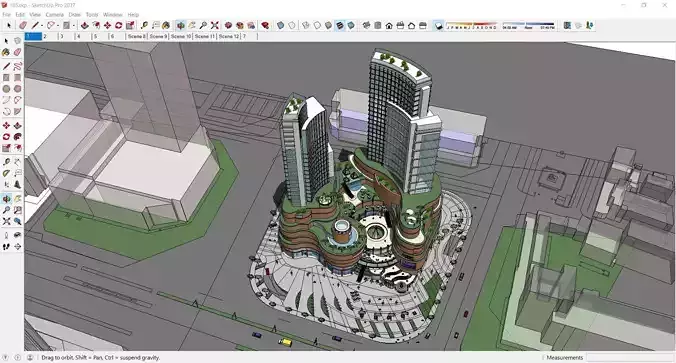Select the Dimension tool

17,162
